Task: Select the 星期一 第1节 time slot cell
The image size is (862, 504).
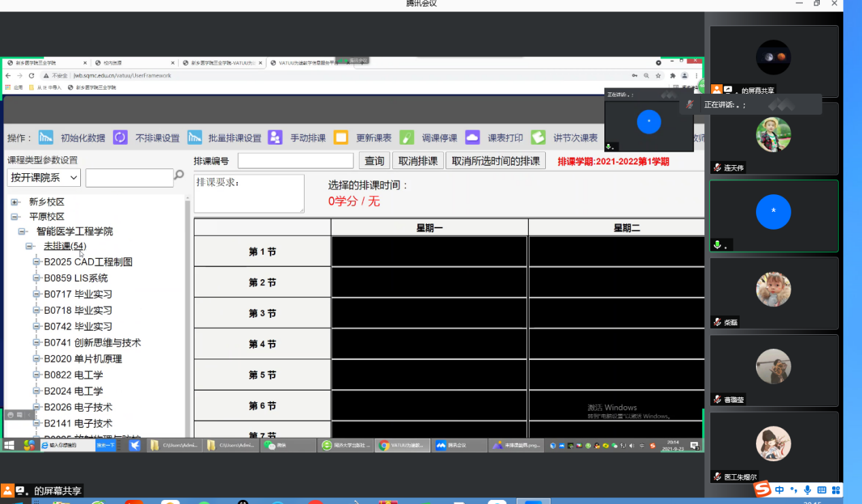Action: (429, 251)
